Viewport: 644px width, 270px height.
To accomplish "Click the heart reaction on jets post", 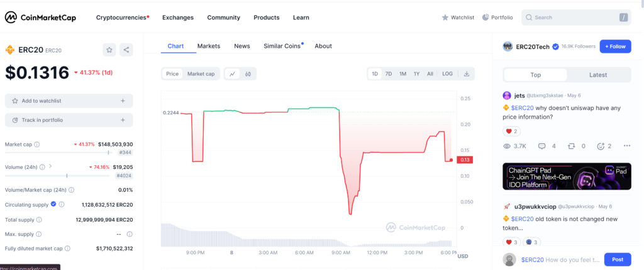I will coord(511,131).
